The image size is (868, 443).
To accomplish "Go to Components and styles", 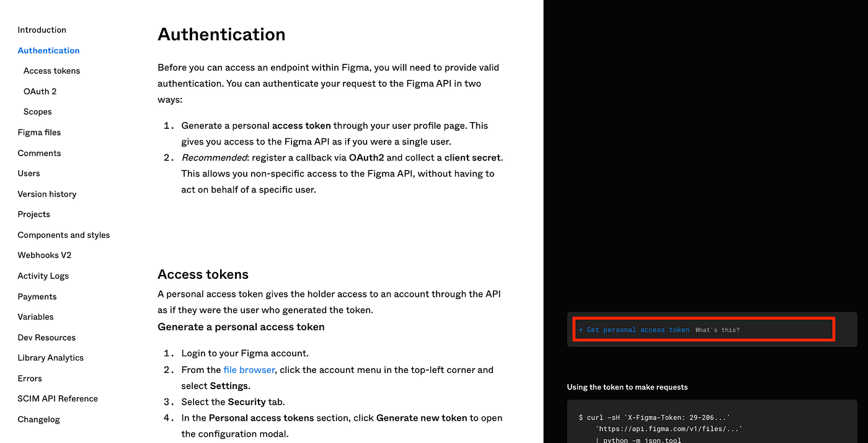I will coord(63,235).
